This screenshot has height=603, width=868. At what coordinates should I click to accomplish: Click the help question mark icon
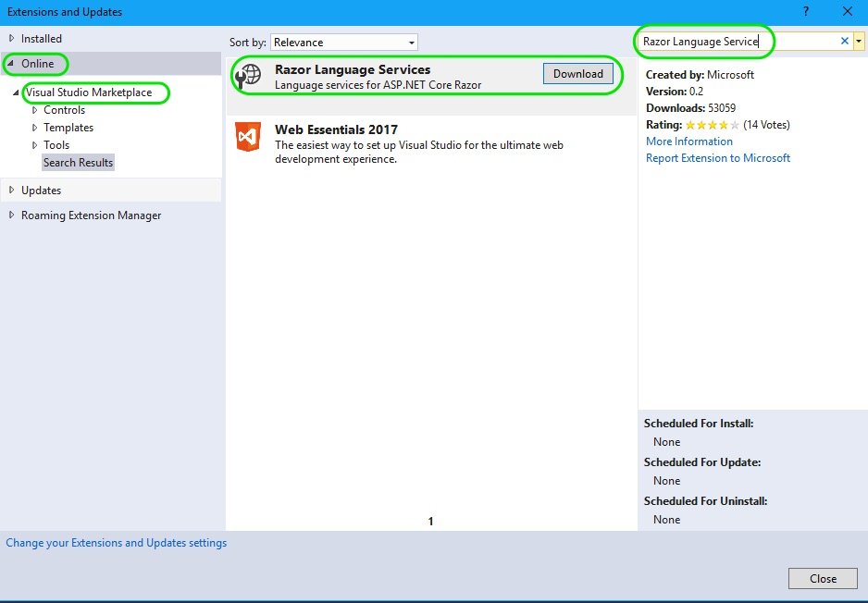tap(806, 12)
